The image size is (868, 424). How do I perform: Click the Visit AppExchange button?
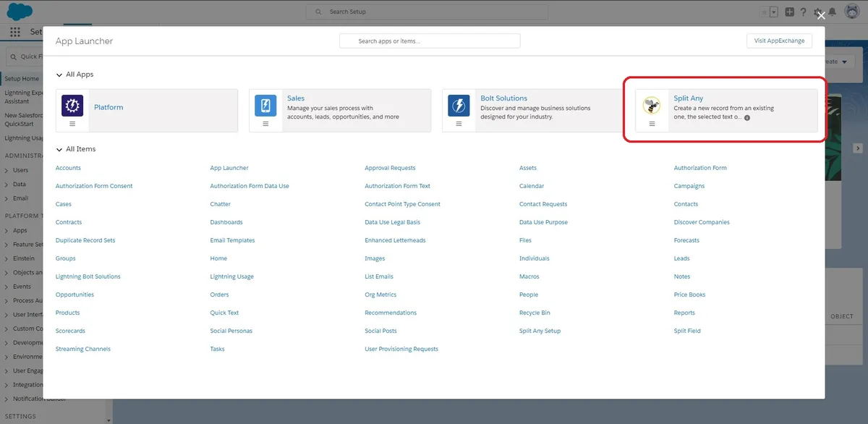(x=779, y=41)
